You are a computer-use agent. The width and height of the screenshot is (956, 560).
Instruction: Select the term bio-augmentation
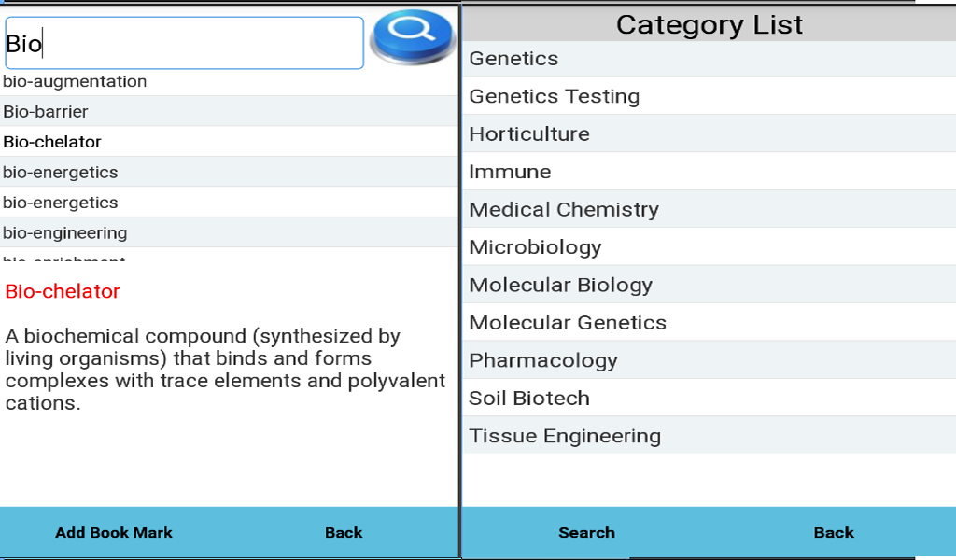coord(77,82)
